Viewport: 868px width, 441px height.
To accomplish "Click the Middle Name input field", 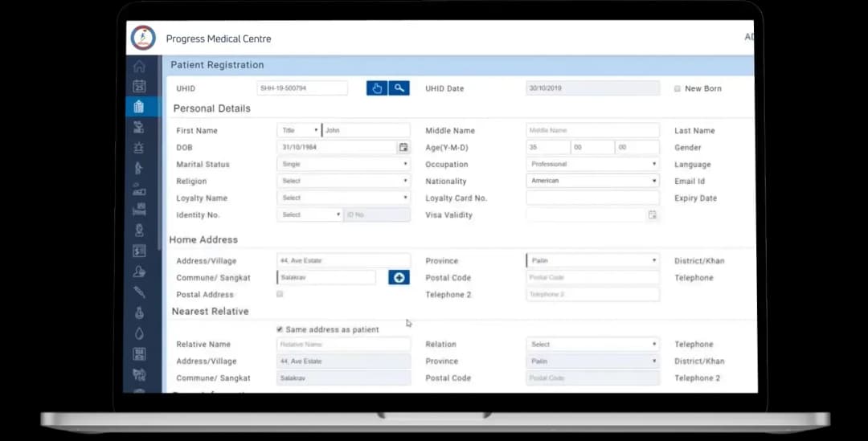I will click(592, 130).
